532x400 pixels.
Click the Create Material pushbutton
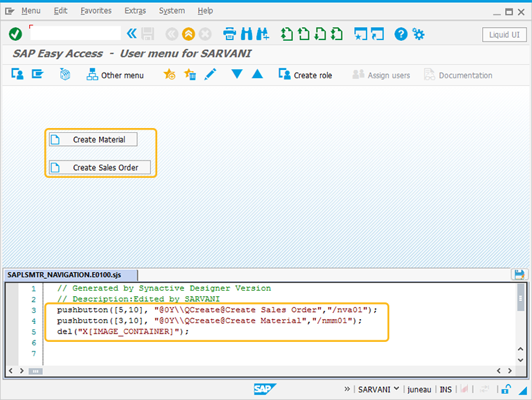[x=94, y=139]
